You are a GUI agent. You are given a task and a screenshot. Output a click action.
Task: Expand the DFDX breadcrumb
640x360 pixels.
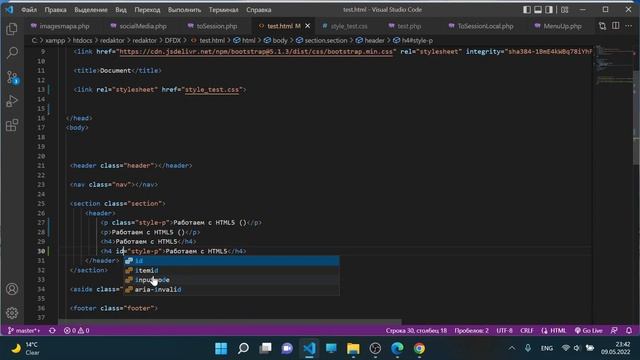pyautogui.click(x=173, y=40)
